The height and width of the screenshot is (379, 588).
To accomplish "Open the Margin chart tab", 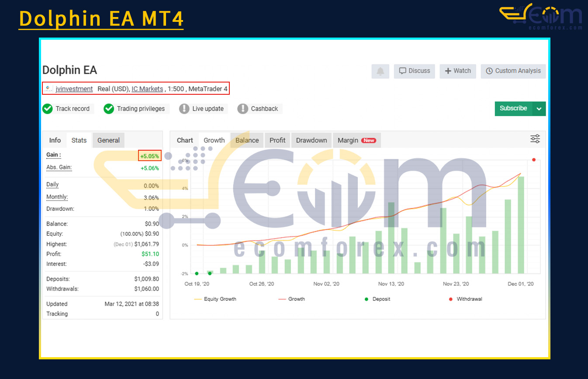I will pos(356,140).
